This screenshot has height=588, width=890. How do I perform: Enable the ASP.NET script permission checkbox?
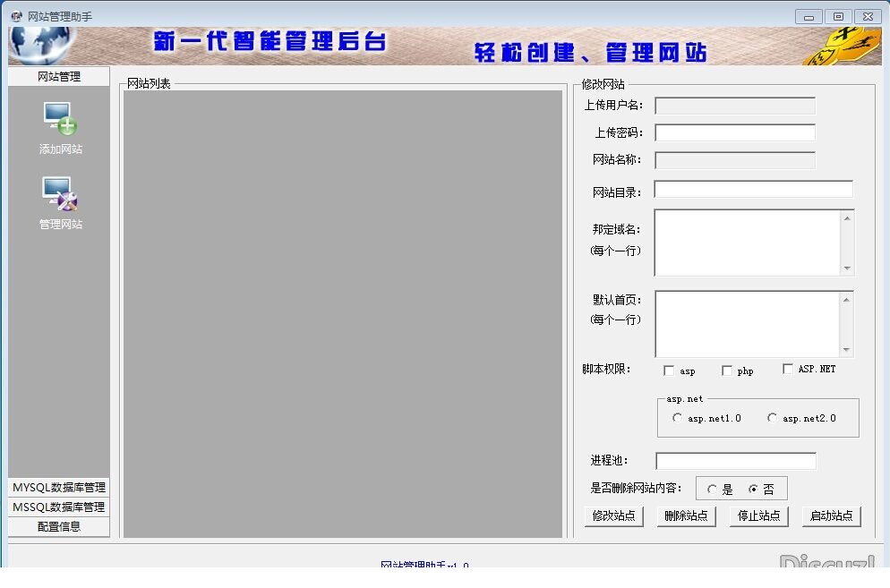(x=787, y=369)
